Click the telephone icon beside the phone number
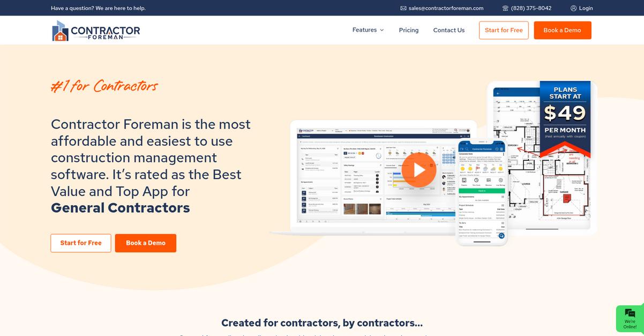This screenshot has height=336, width=644. pyautogui.click(x=505, y=8)
